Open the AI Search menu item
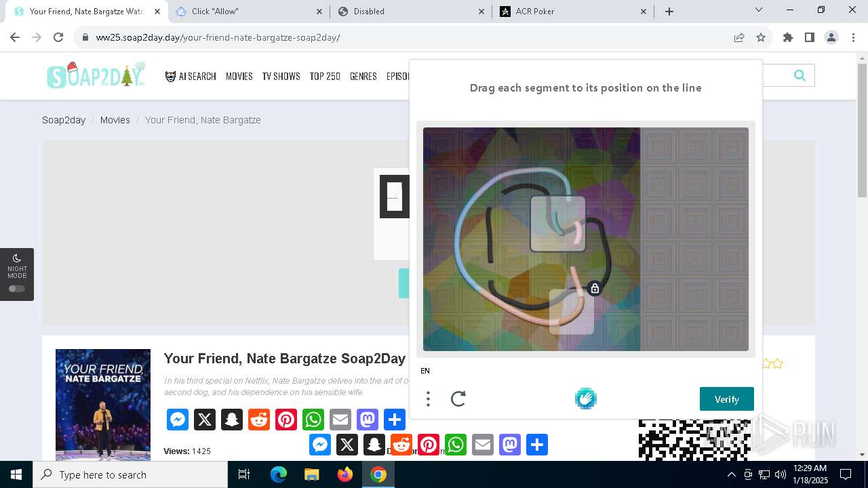 coord(191,77)
